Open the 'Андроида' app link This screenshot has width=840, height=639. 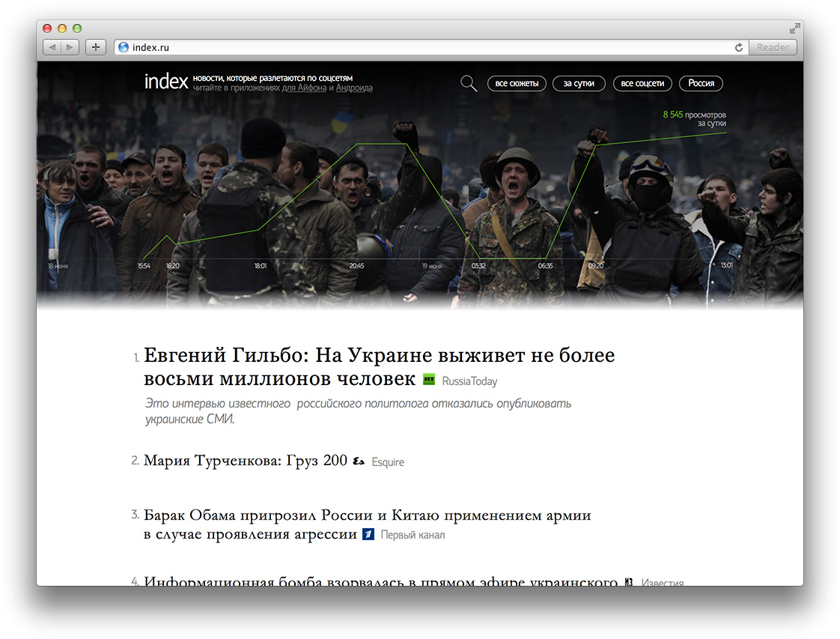click(x=354, y=88)
